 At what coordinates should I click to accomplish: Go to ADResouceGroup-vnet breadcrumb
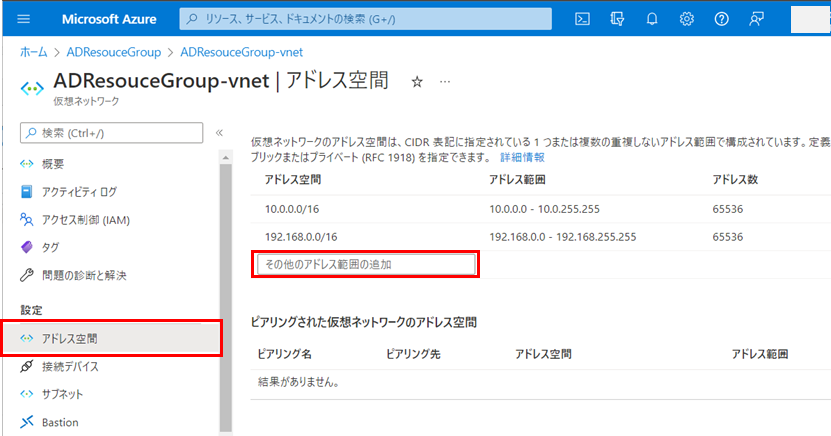point(242,52)
